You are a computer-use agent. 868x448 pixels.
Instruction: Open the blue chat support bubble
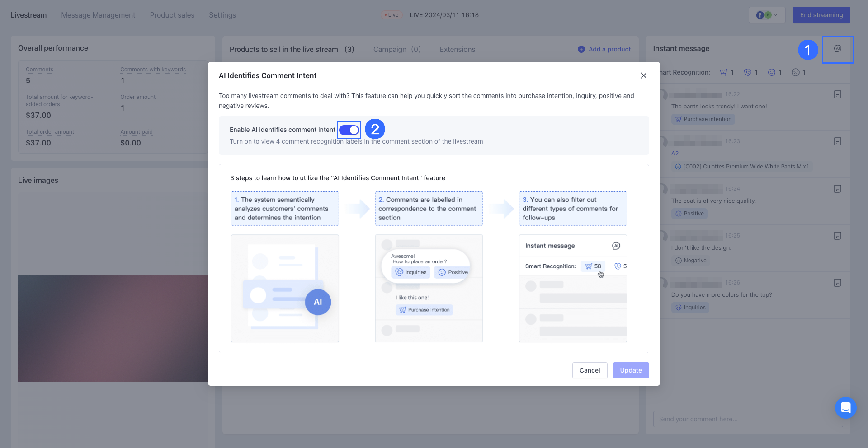845,408
